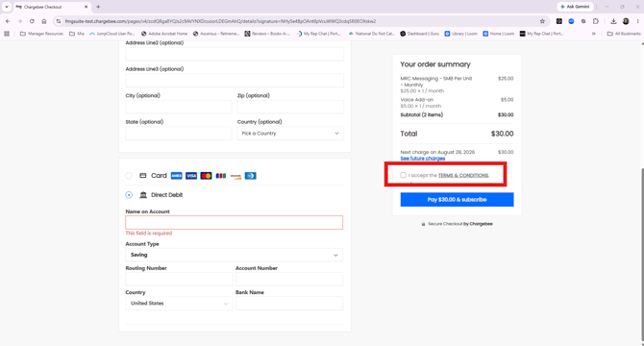The image size is (644, 346).
Task: Reload the checkout page
Action: (32, 21)
